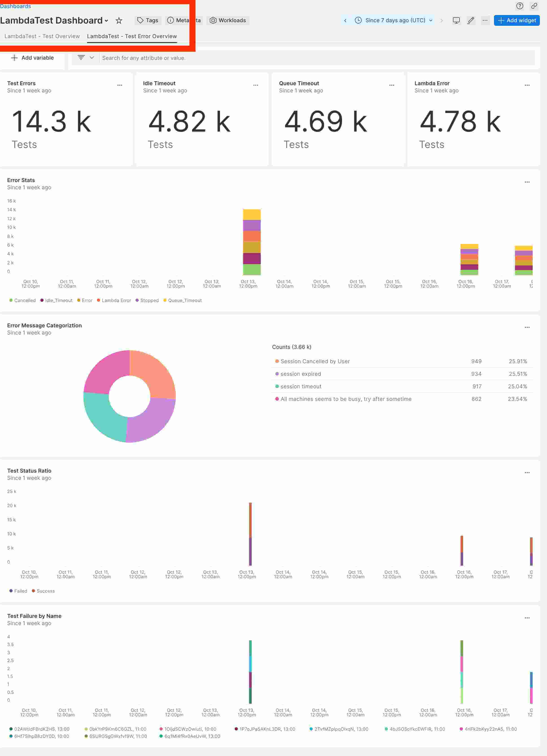
Task: Toggle Queue_Timeout series in legend
Action: click(182, 300)
